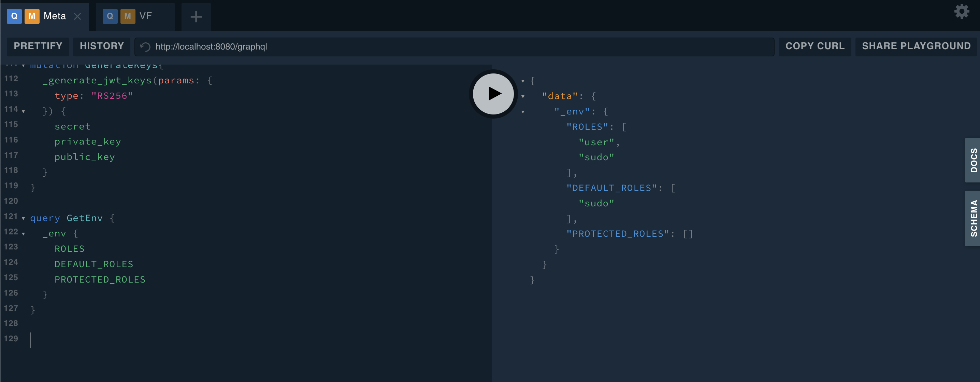Open the settings gear icon

(962, 11)
